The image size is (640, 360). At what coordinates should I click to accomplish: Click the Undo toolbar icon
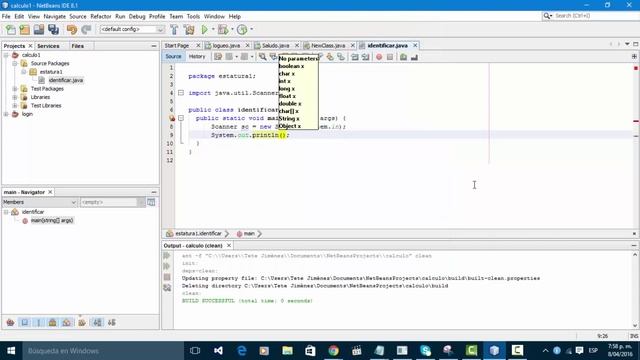click(x=72, y=29)
